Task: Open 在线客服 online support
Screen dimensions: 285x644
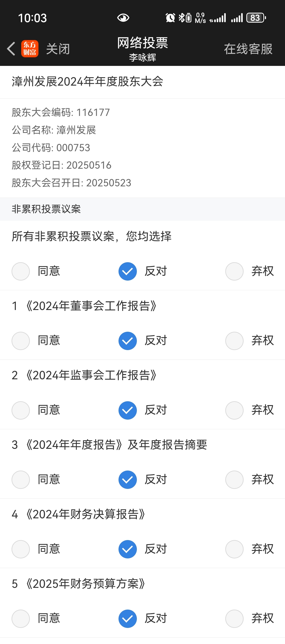Action: pyautogui.click(x=248, y=49)
